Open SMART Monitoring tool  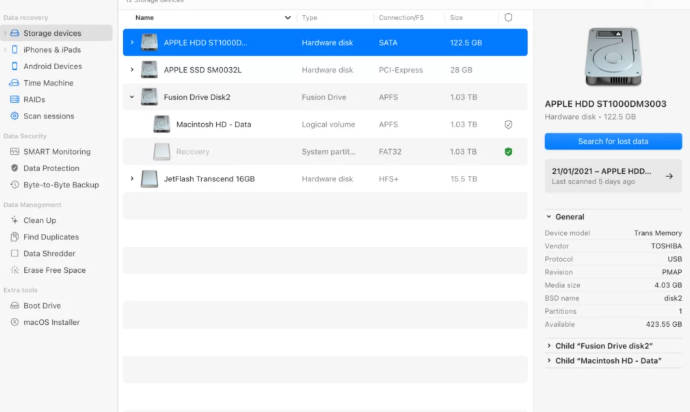(x=56, y=151)
